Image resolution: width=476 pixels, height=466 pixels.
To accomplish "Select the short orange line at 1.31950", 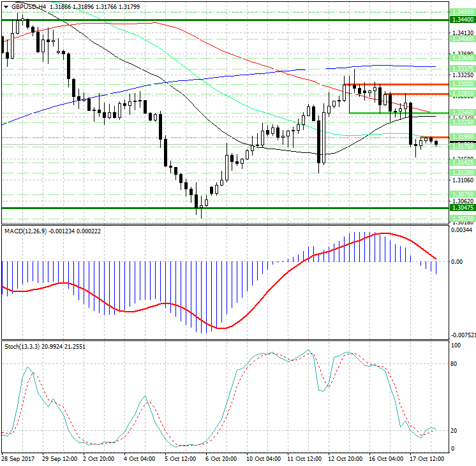I will (x=435, y=138).
